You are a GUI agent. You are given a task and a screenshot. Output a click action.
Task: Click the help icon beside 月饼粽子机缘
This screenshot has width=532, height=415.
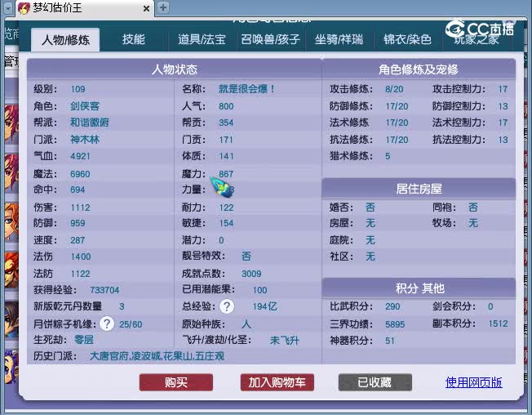pos(107,324)
